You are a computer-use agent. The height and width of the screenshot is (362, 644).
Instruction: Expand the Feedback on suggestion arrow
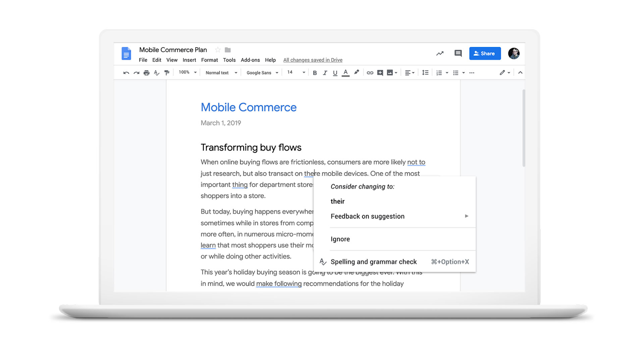467,216
